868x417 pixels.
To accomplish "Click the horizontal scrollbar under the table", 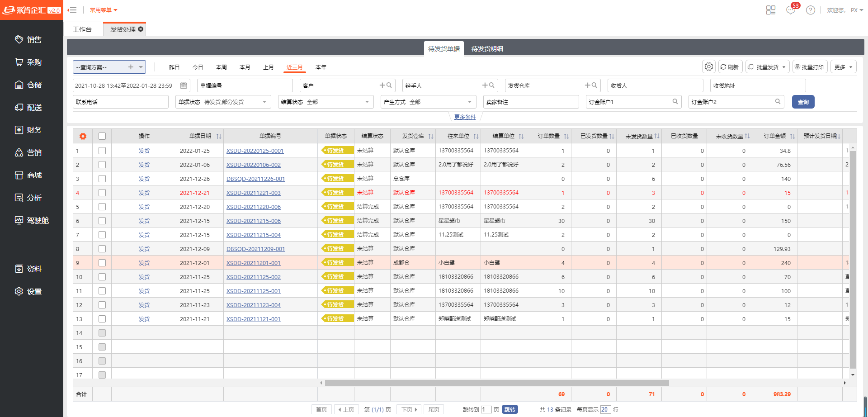I will 496,383.
